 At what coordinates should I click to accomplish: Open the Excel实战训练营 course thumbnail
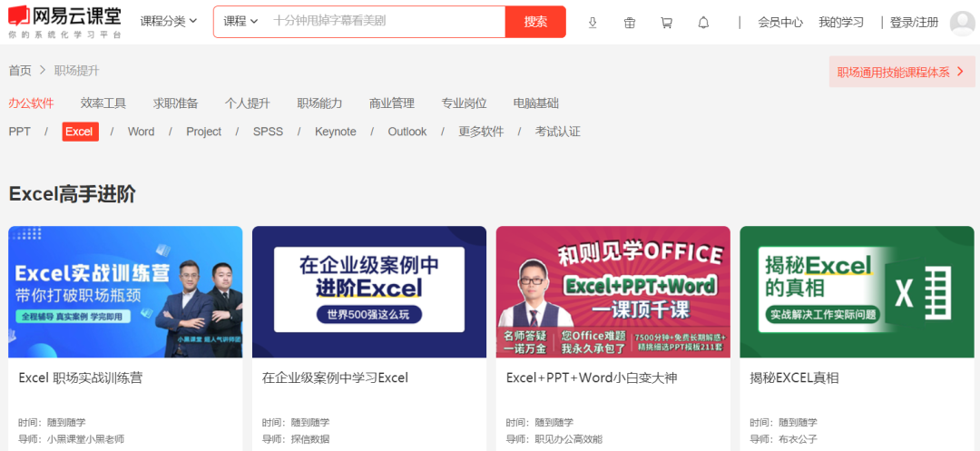[x=125, y=291]
